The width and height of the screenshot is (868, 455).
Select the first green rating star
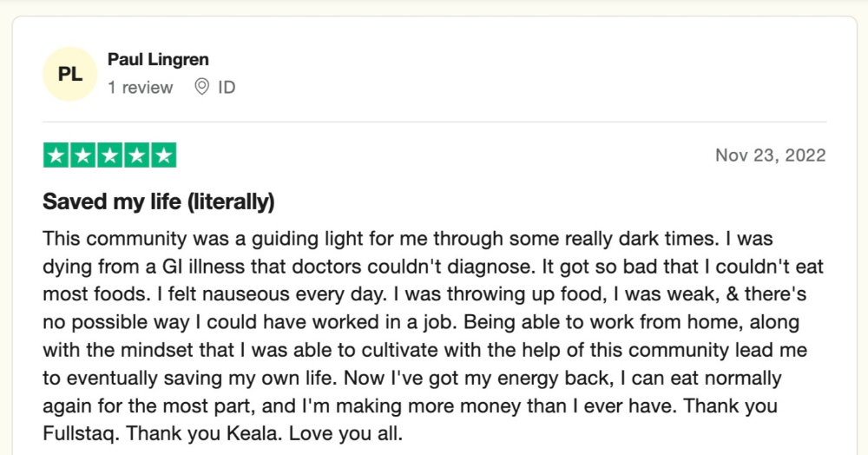point(56,155)
